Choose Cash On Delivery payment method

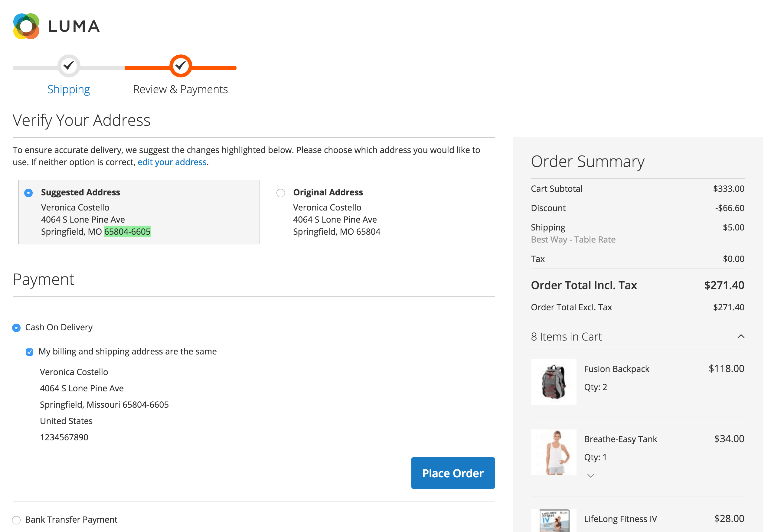(16, 328)
